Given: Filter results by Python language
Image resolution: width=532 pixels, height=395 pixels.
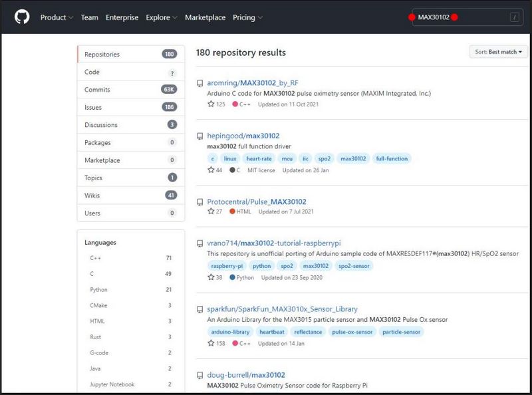Looking at the screenshot, I should click(131, 289).
